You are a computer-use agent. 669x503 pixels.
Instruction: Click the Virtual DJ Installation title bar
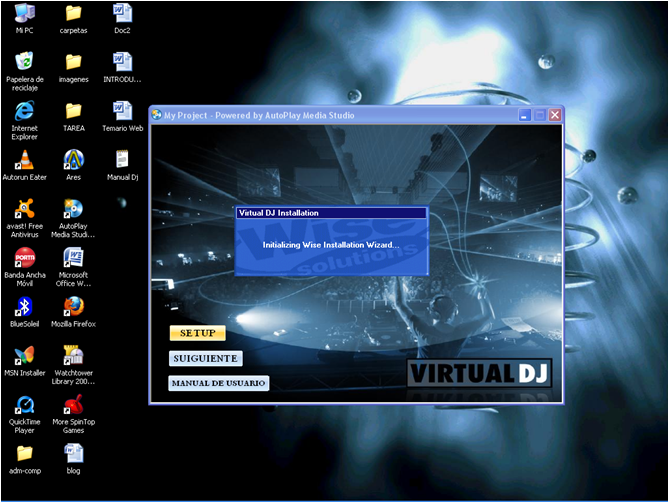tap(331, 213)
